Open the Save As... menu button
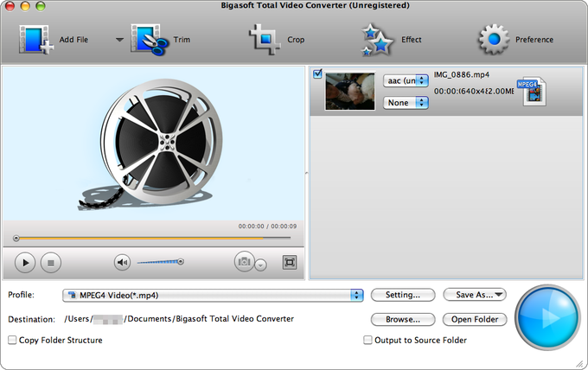This screenshot has height=370, width=588. tap(475, 295)
